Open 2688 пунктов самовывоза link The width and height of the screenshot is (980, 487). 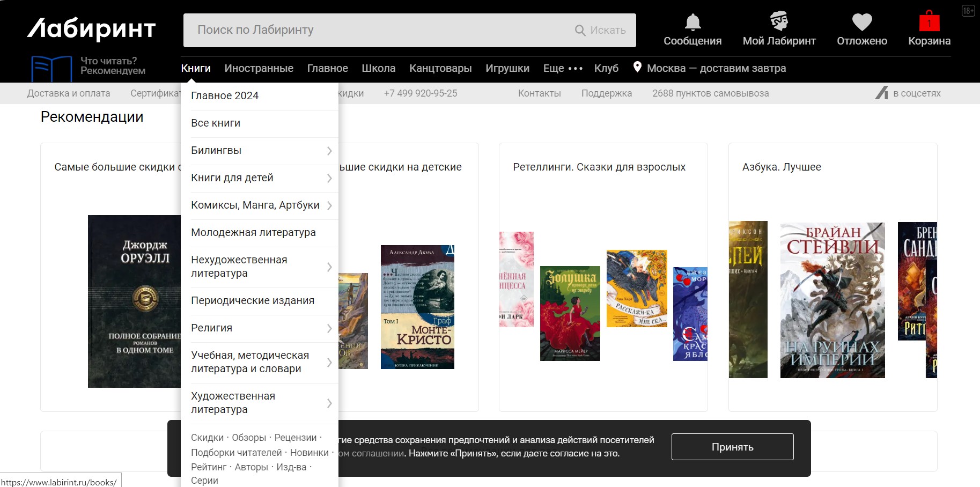click(710, 93)
